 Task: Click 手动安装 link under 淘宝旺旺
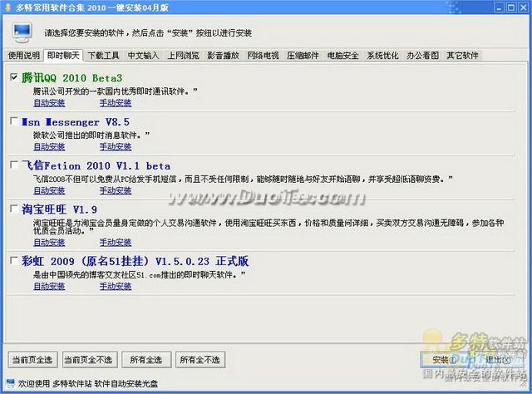coord(116,243)
